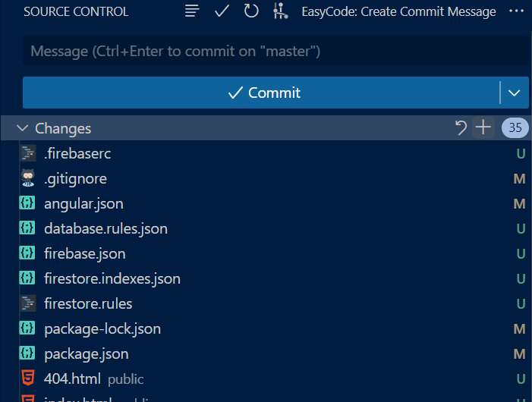
Task: Discard all changes with undo arrow icon
Action: (x=461, y=128)
